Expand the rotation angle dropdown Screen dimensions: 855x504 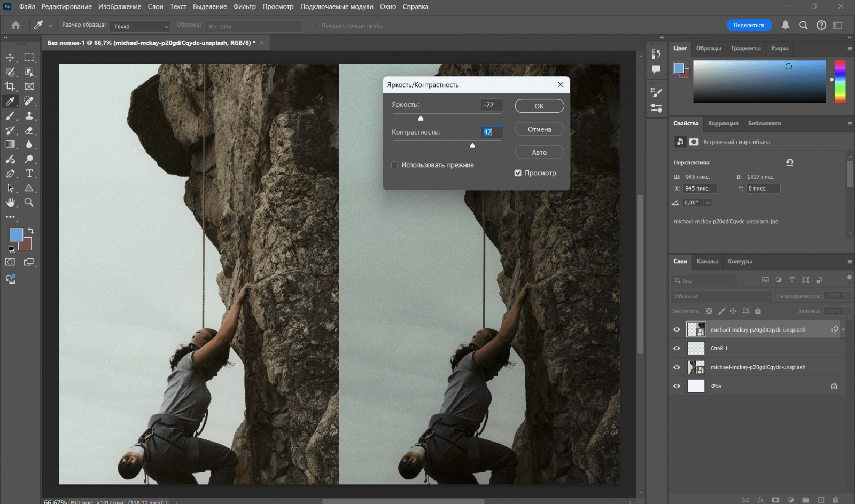[x=708, y=203]
